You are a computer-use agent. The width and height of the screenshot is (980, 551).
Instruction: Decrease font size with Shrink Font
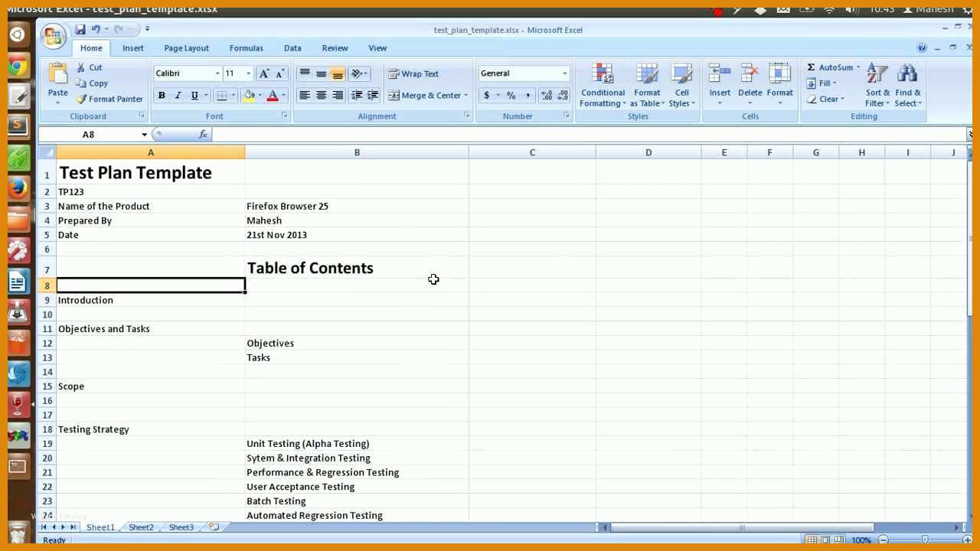(280, 73)
